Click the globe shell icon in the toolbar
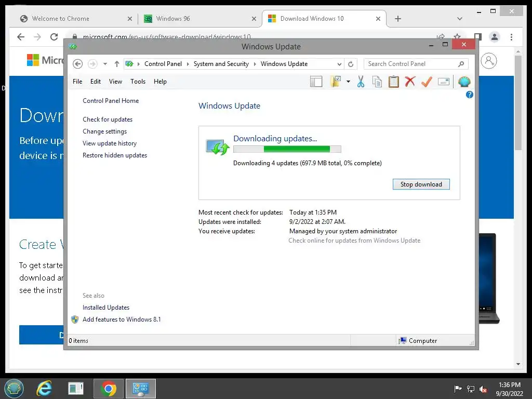This screenshot has height=399, width=532. point(464,82)
